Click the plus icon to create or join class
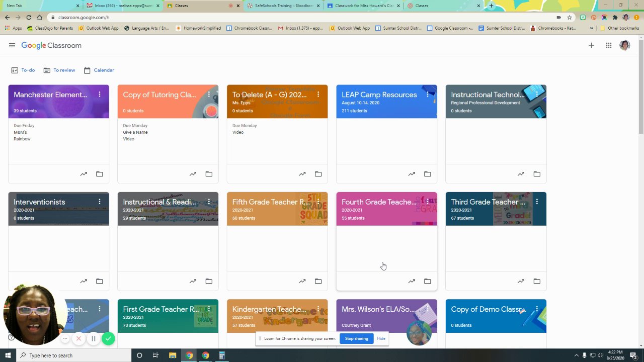The image size is (644, 362). click(591, 45)
